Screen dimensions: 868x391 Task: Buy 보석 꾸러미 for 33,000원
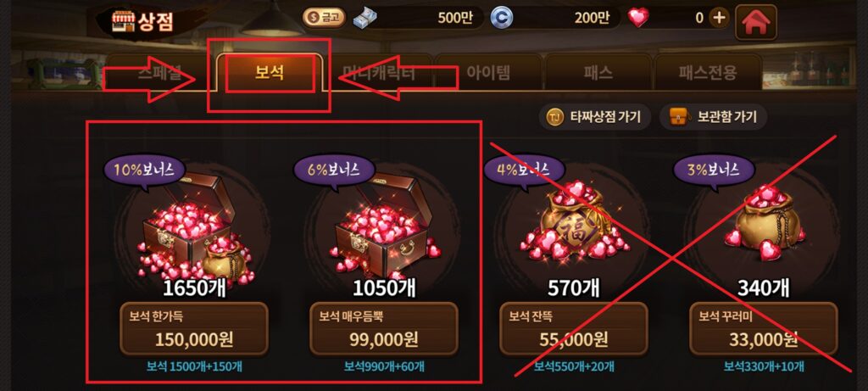click(764, 329)
